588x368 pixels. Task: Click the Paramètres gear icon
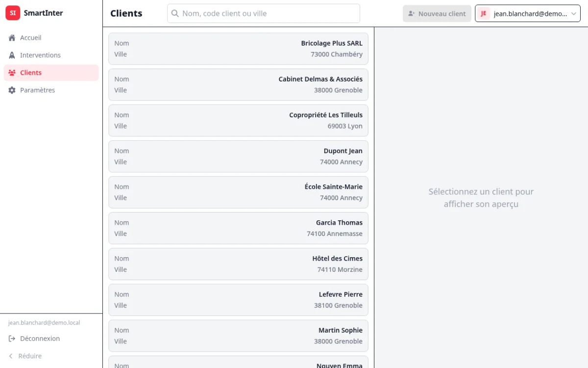pos(12,90)
